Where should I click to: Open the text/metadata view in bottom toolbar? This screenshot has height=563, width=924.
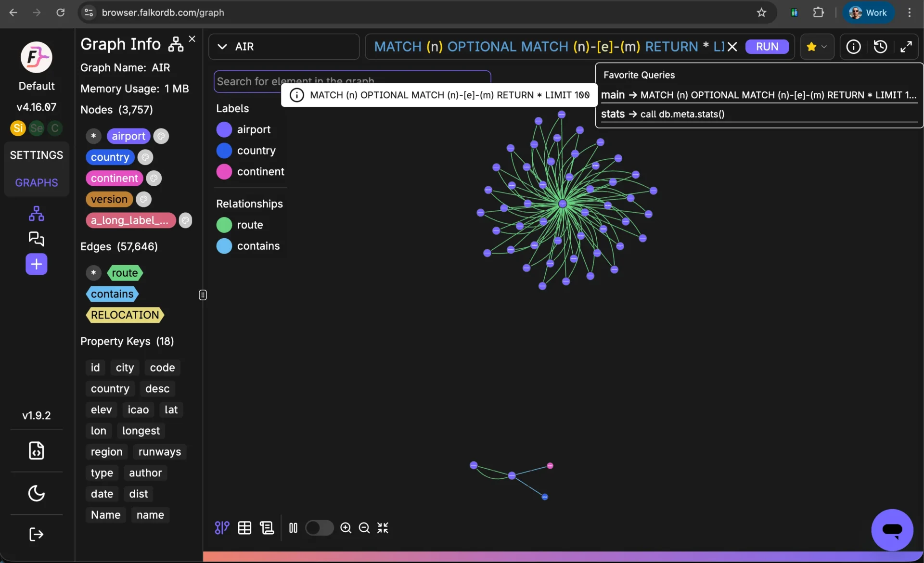pos(268,528)
